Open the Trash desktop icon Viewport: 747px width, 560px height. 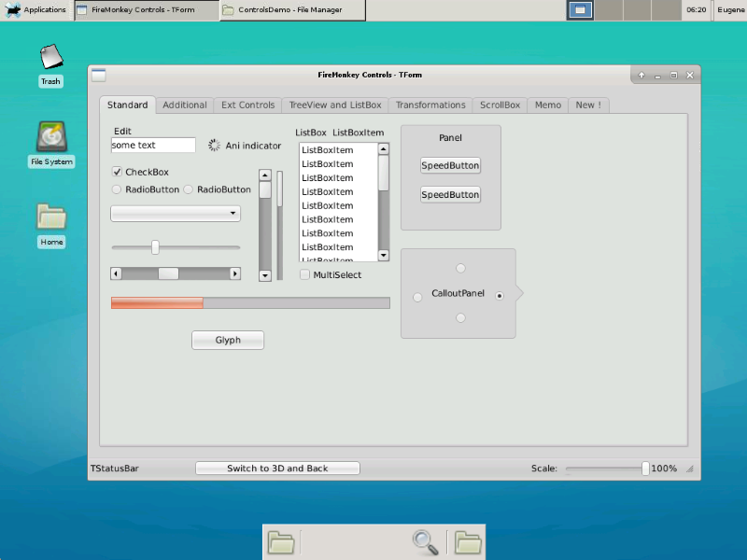(x=50, y=57)
